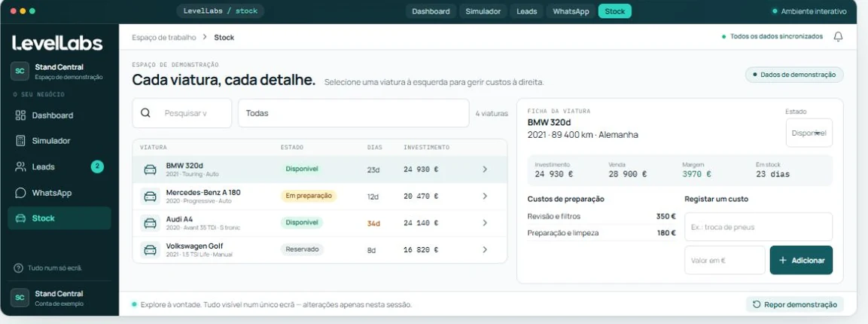868x324 pixels.
Task: Click the 16 820 € investment value
Action: tap(421, 250)
